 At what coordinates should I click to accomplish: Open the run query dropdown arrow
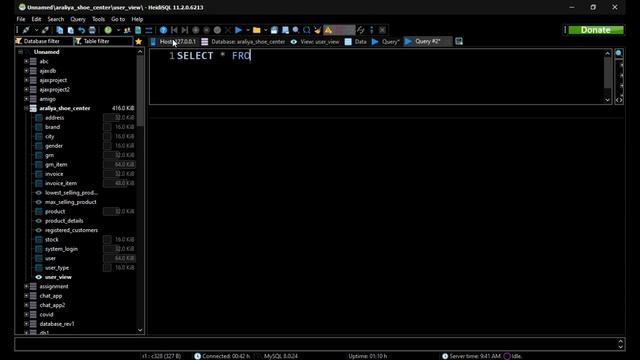pyautogui.click(x=248, y=30)
